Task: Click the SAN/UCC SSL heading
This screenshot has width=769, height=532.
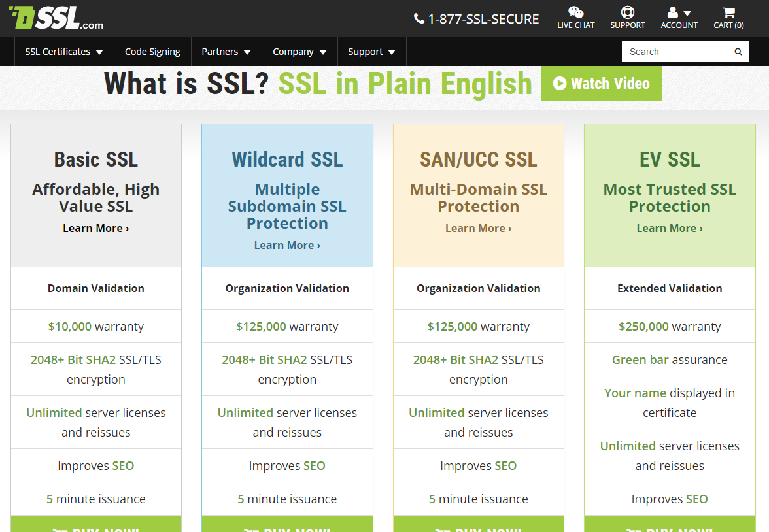Action: pyautogui.click(x=479, y=159)
